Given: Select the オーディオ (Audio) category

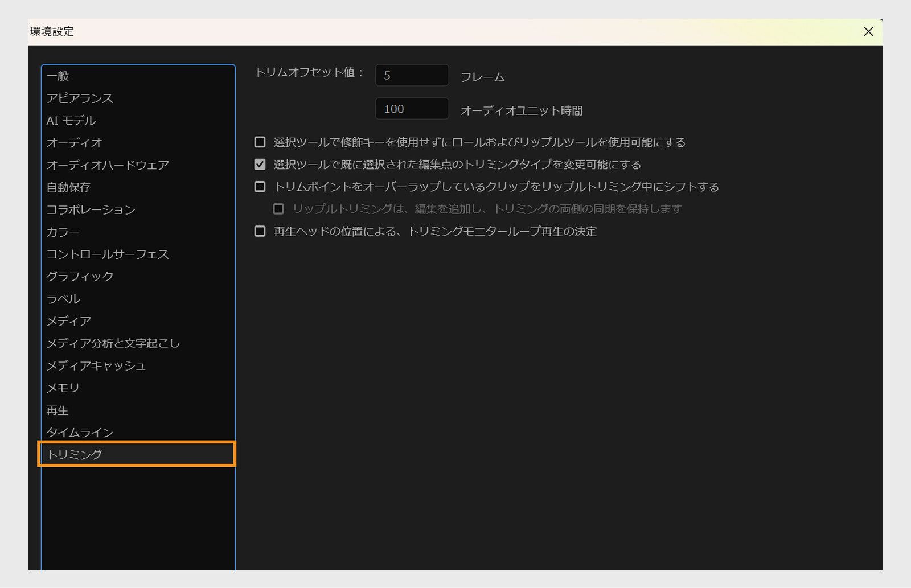Looking at the screenshot, I should point(75,143).
